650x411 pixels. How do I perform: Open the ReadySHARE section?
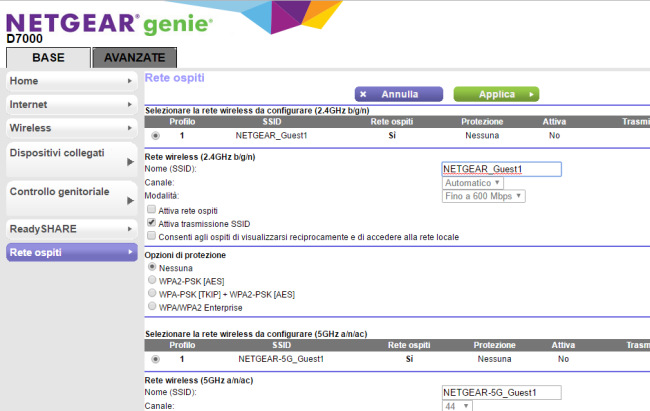[x=68, y=229]
